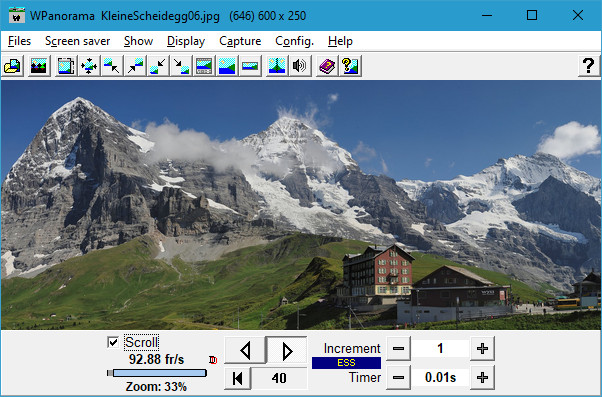Decrease Increment with minus button
Image resolution: width=602 pixels, height=397 pixels.
[399, 349]
